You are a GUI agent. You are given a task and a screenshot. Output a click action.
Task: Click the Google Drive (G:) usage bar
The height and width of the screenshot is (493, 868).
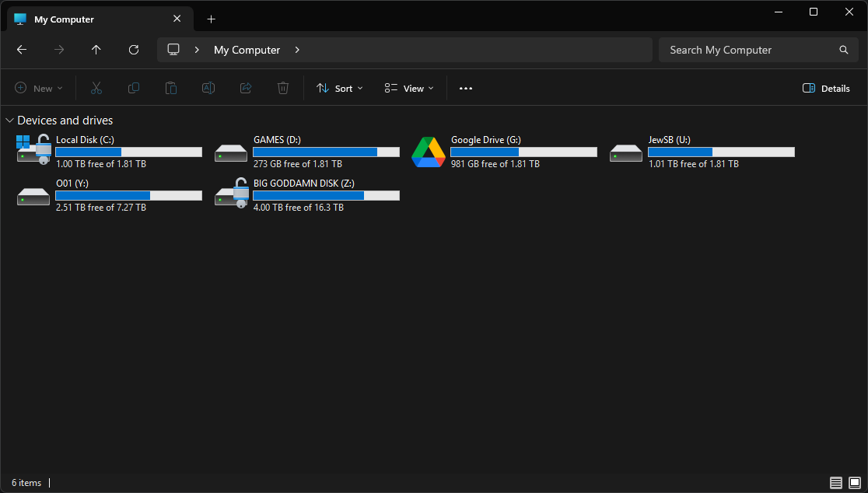pyautogui.click(x=523, y=152)
